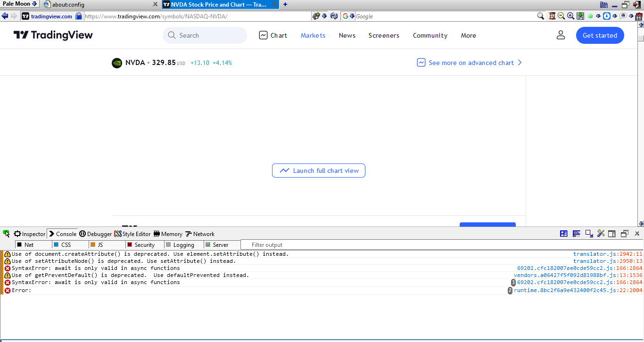Toggle the CSS console filter

click(x=71, y=244)
